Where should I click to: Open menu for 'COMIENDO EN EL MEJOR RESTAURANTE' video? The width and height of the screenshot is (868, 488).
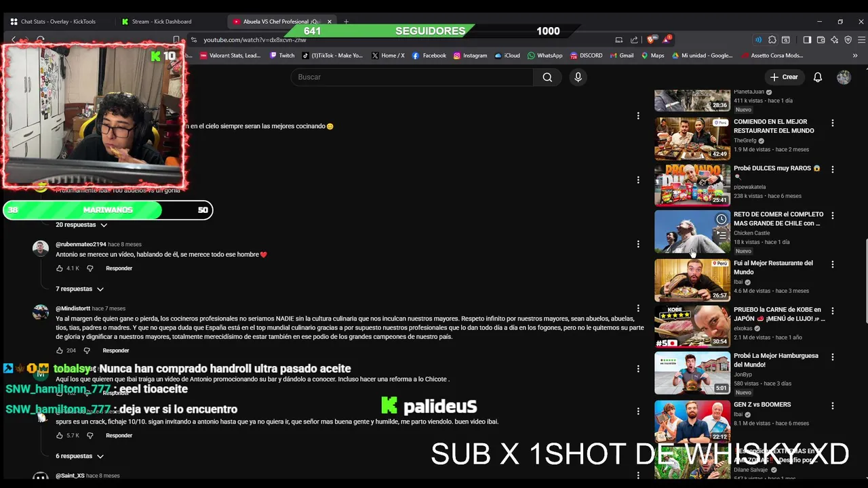(x=833, y=123)
